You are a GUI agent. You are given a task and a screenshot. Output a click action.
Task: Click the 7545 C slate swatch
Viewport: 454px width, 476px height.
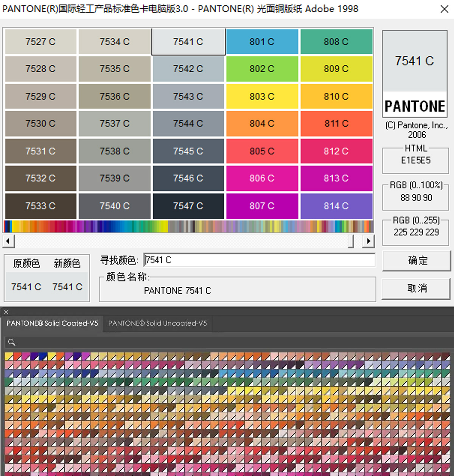click(188, 151)
